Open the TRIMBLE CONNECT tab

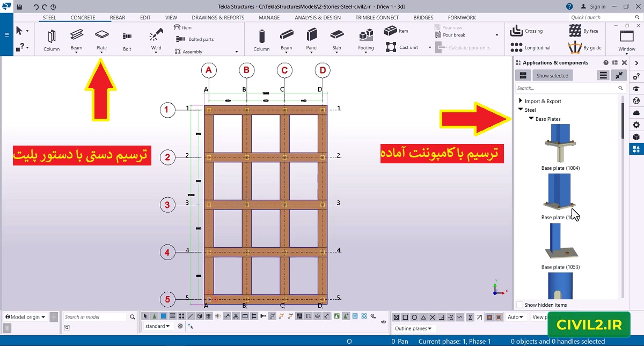coord(377,17)
